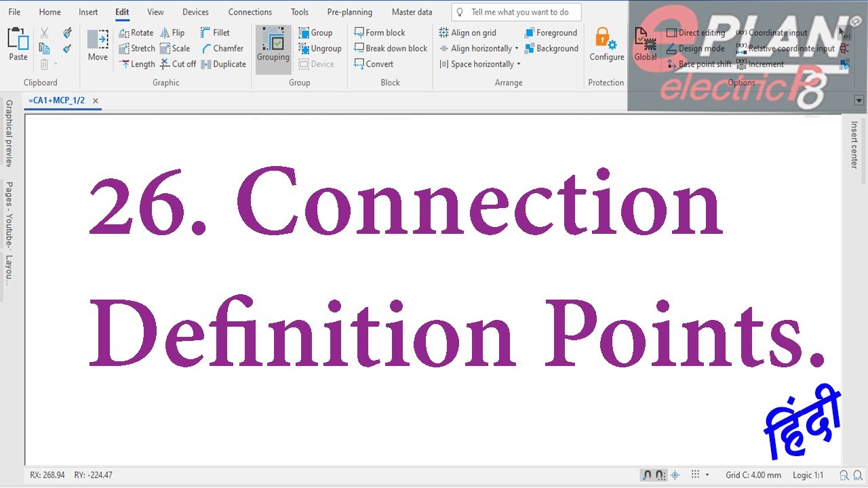Apply the Fillet tool
Viewport: 868px width, 488px height.
216,33
